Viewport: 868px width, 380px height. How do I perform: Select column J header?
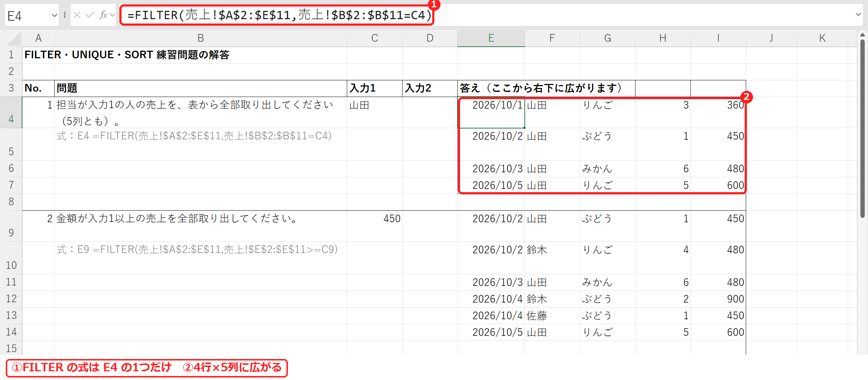click(x=771, y=38)
